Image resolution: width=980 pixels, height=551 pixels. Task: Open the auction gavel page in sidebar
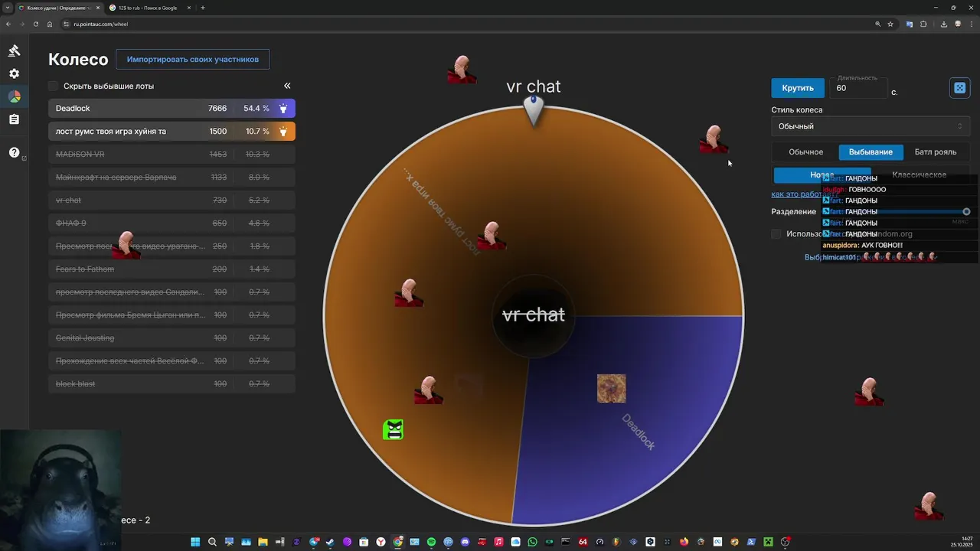tap(14, 51)
